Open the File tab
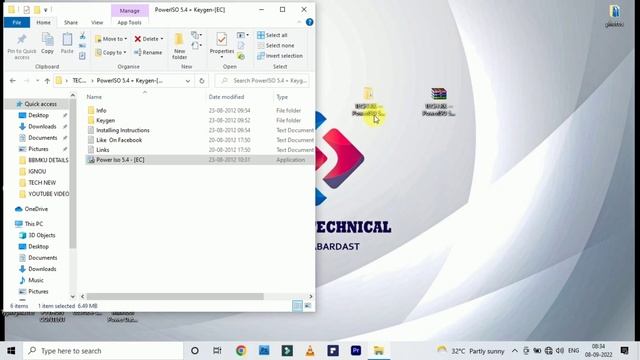 coord(16,22)
